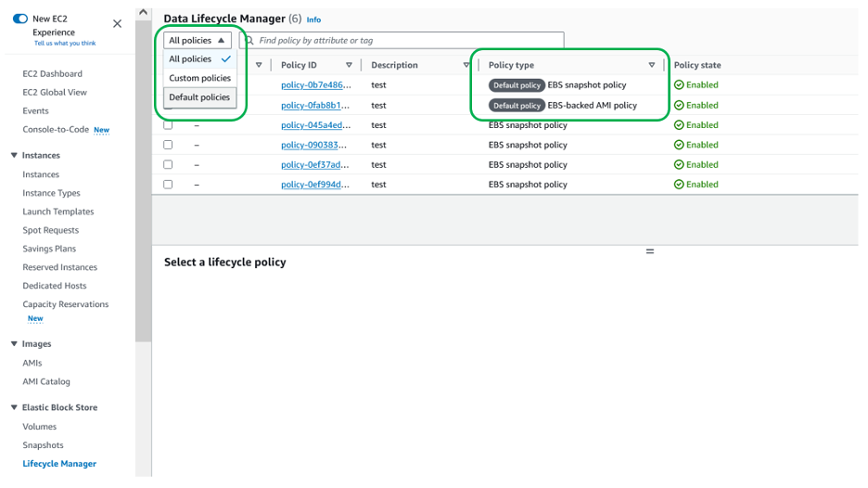Collapse the Images section
868x488 pixels.
[x=15, y=344]
